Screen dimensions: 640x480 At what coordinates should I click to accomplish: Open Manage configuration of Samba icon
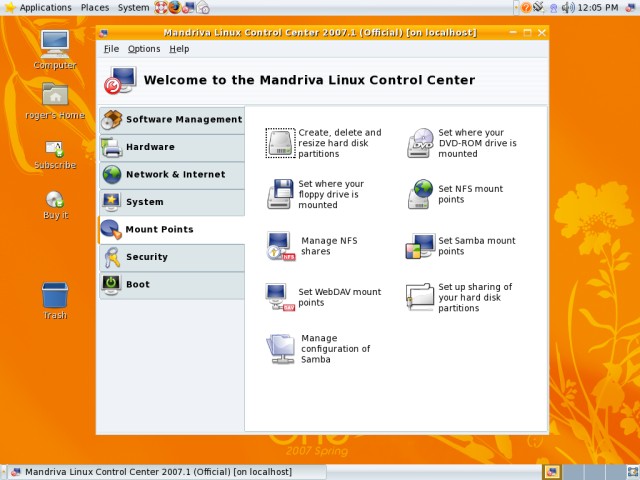[x=281, y=348]
